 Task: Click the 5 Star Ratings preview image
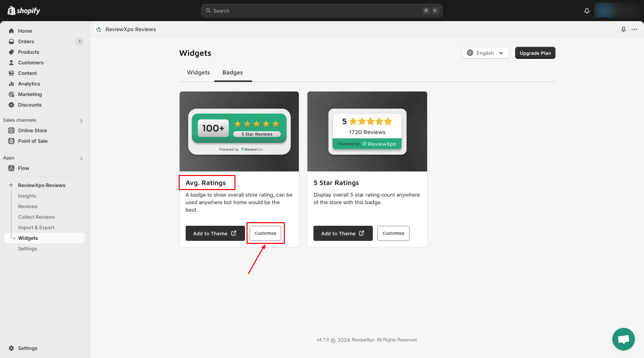(x=367, y=131)
